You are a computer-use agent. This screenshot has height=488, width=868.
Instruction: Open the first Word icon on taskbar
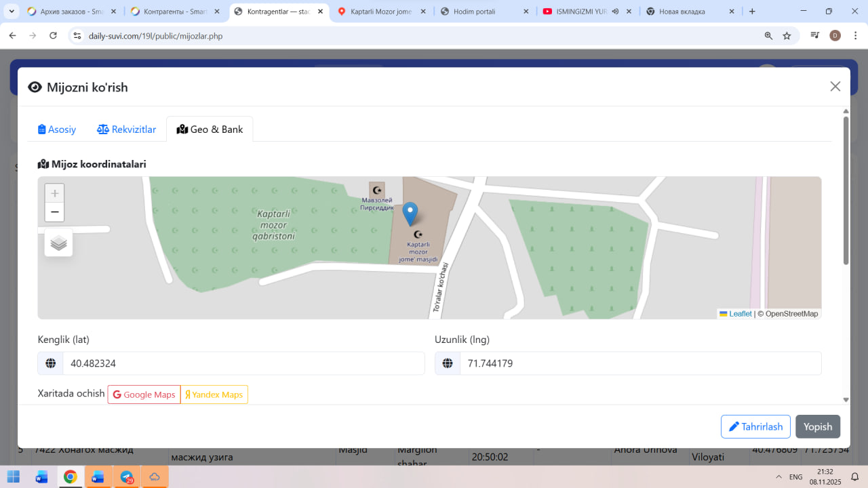pos(41,476)
